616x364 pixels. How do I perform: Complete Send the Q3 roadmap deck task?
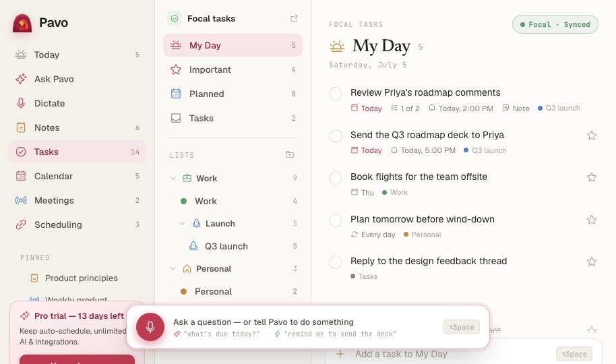[336, 136]
